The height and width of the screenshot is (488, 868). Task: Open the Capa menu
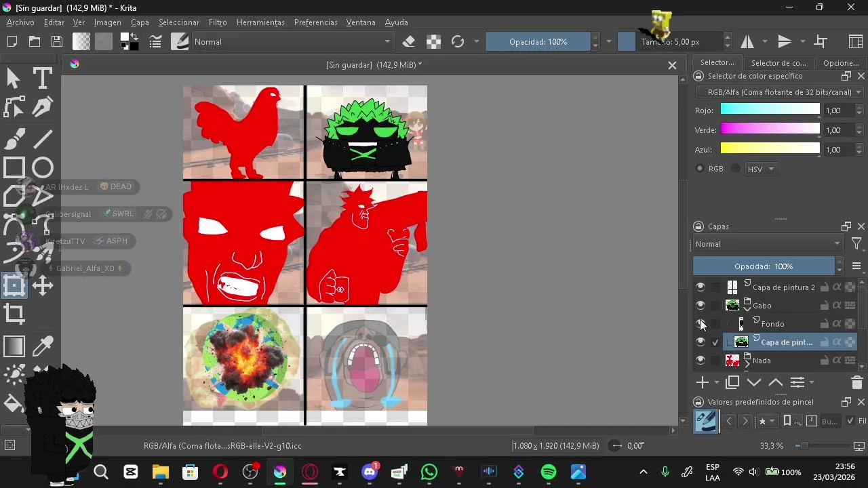(140, 22)
